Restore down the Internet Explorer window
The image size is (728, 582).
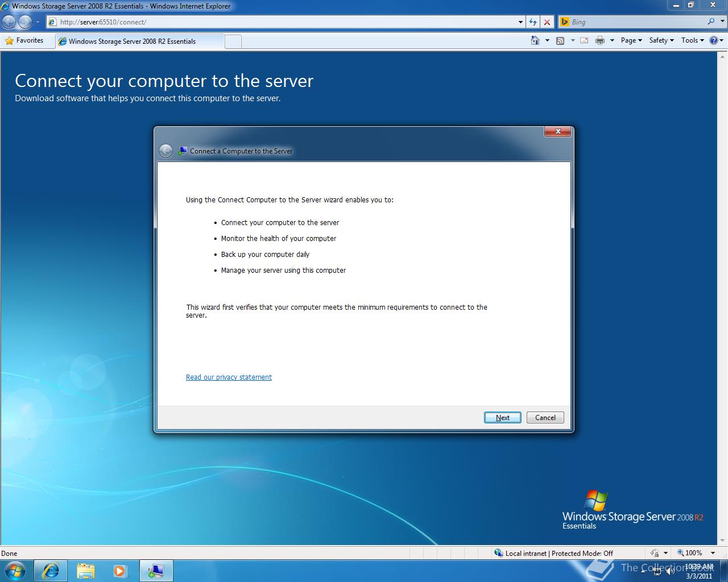(x=691, y=5)
